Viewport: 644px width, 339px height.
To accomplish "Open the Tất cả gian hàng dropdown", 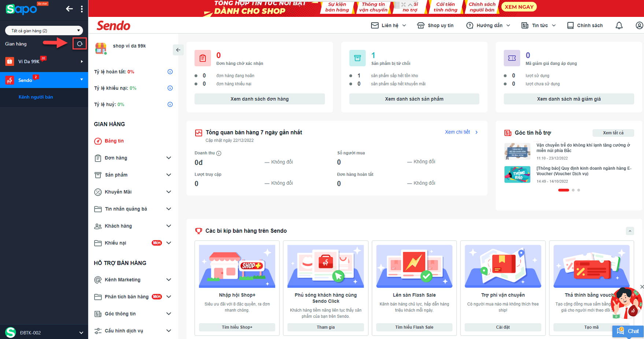I will click(x=44, y=30).
